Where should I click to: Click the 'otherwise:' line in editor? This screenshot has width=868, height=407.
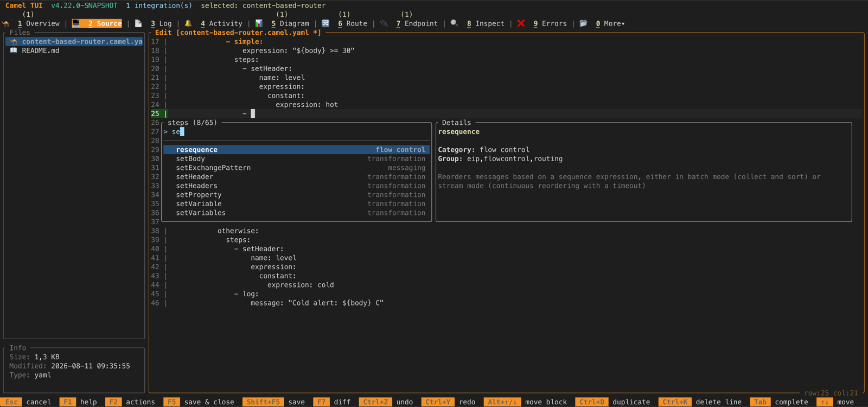point(238,231)
